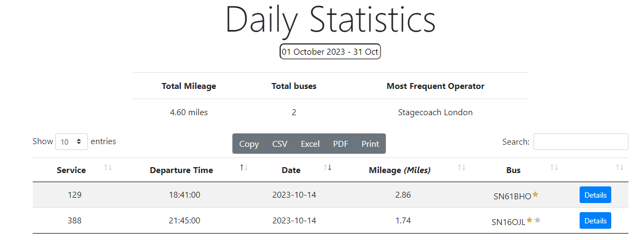
Task: Open Details for service 388
Action: tap(595, 220)
